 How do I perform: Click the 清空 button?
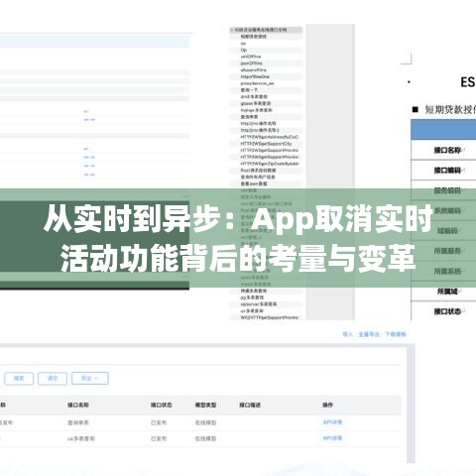53,378
